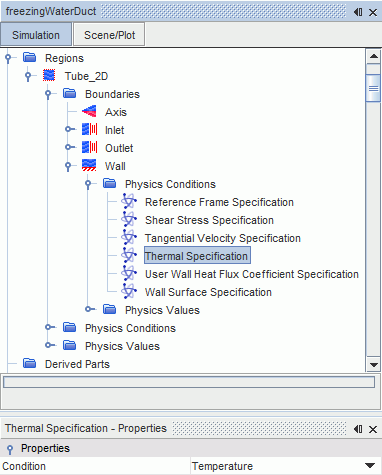Viewport: 382px width, 475px height.
Task: Select Wall Surface Specification label
Action: coord(208,292)
